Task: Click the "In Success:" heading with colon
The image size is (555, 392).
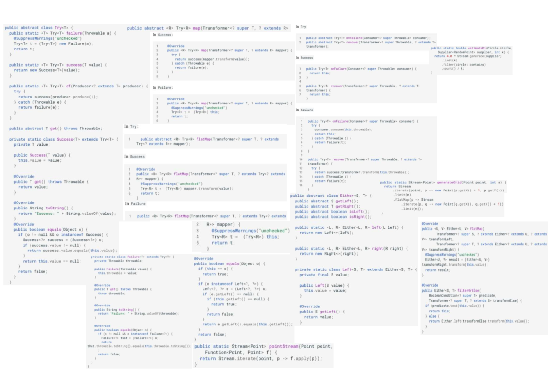Action: click(163, 35)
